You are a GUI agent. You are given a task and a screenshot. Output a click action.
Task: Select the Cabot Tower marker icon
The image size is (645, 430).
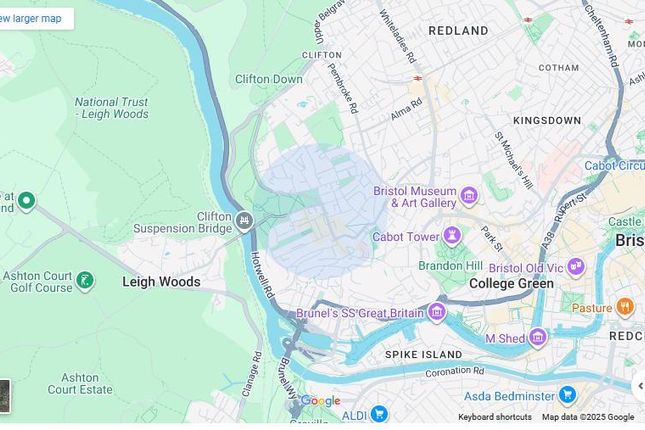click(x=452, y=237)
